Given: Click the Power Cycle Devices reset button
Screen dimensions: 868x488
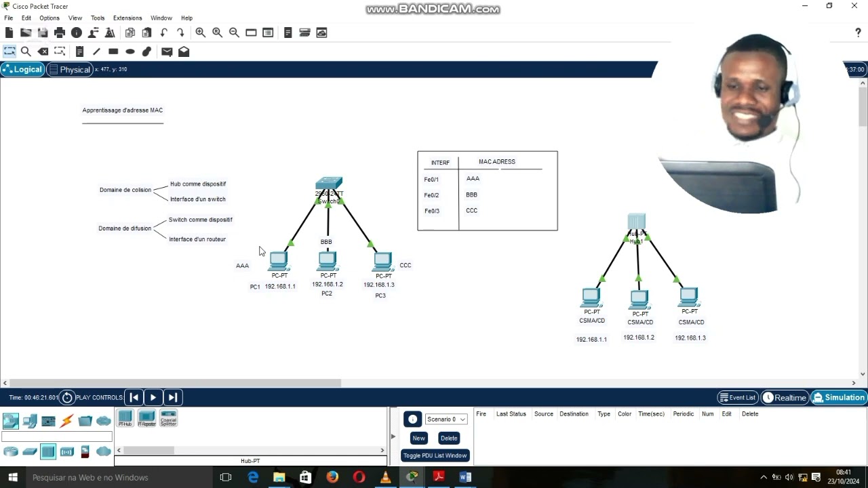Looking at the screenshot, I should click(67, 398).
